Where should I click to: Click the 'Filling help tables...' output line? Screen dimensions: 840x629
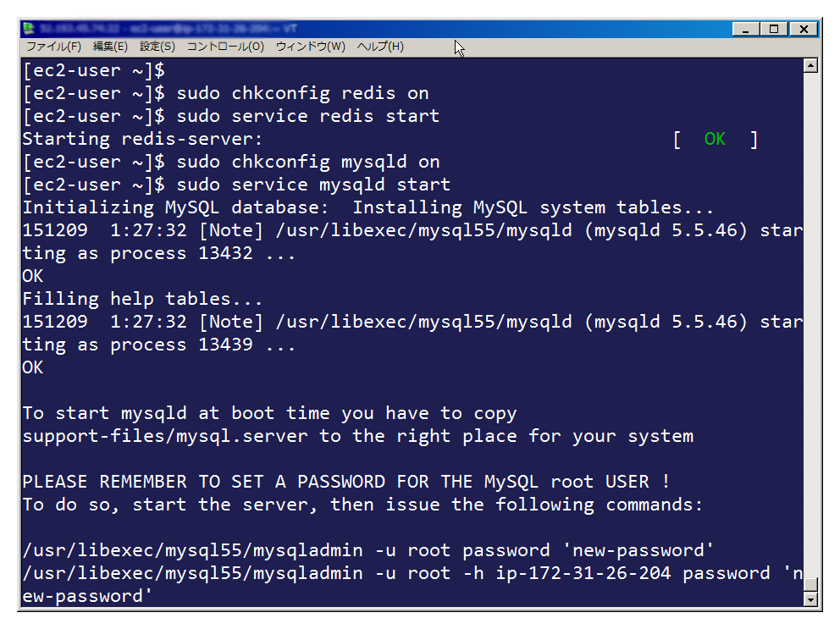click(142, 299)
